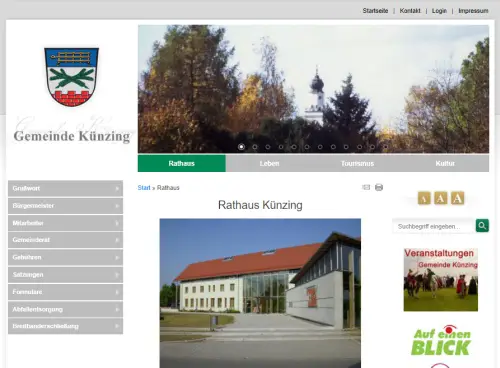This screenshot has width=500, height=368.
Task: Expand the Bürgermeister sidebar arrow
Action: (x=117, y=206)
